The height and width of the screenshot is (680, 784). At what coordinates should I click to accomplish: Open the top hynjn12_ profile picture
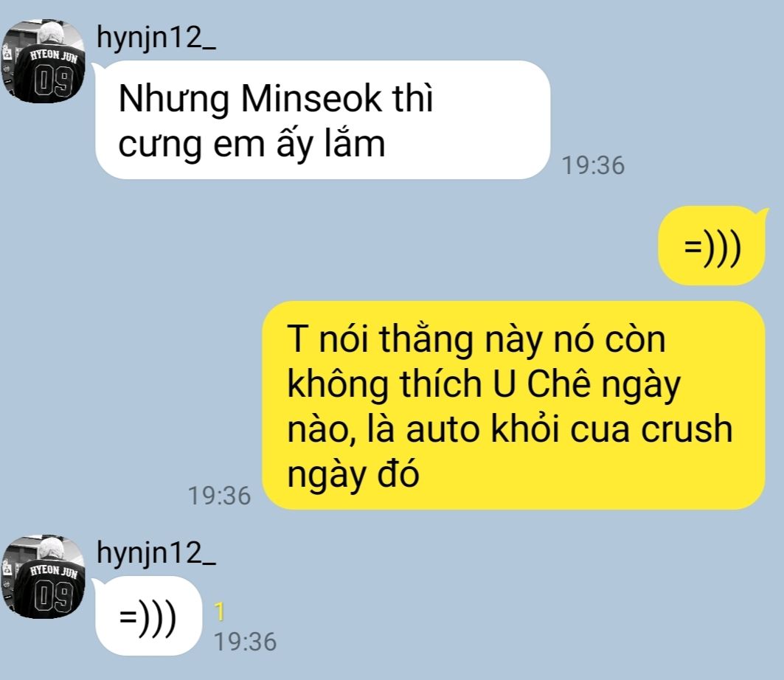[43, 61]
